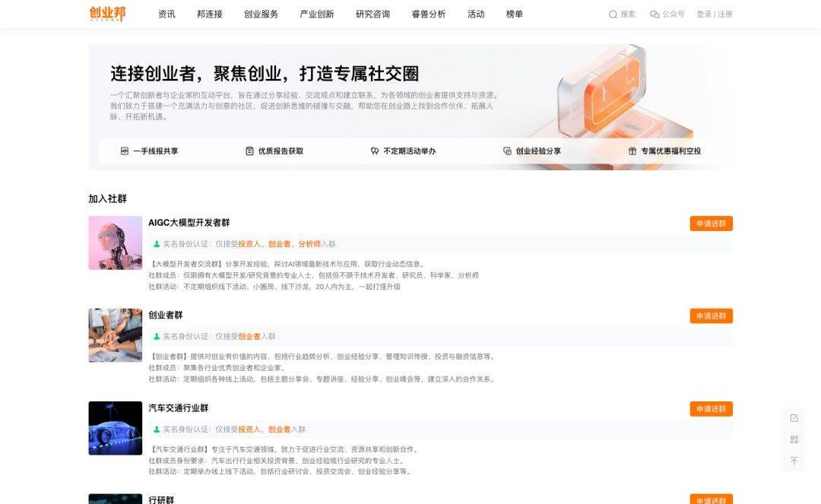Open the 公众号 QR icon in header
The height and width of the screenshot is (504, 821).
coord(655,14)
